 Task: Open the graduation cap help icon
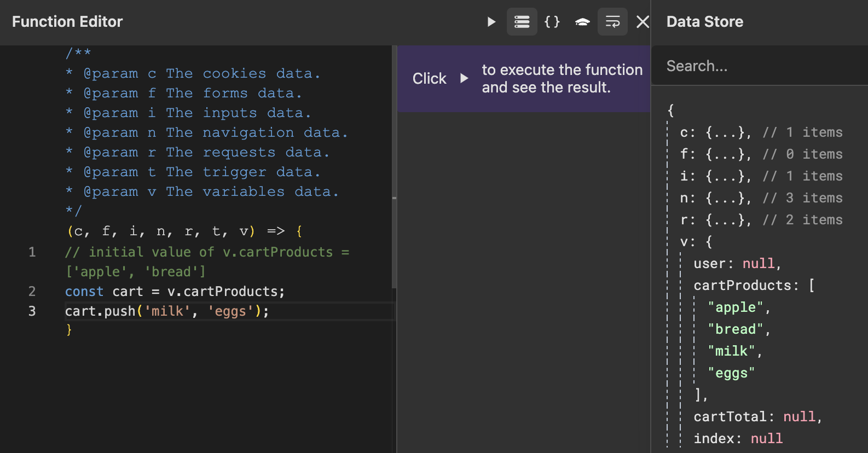tap(582, 22)
